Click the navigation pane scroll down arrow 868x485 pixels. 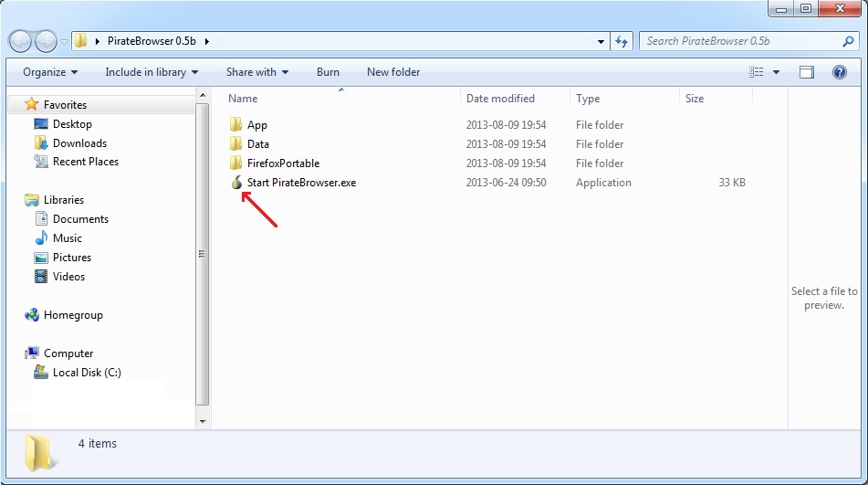(203, 422)
